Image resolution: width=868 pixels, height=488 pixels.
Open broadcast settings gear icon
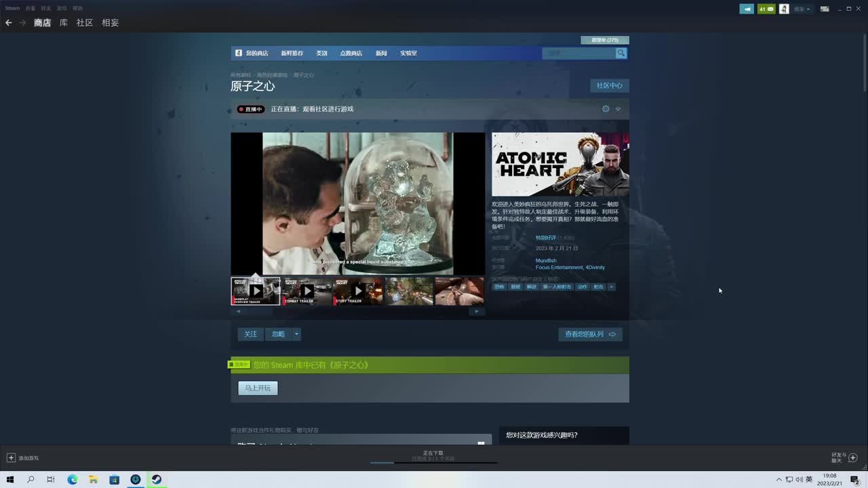(606, 109)
